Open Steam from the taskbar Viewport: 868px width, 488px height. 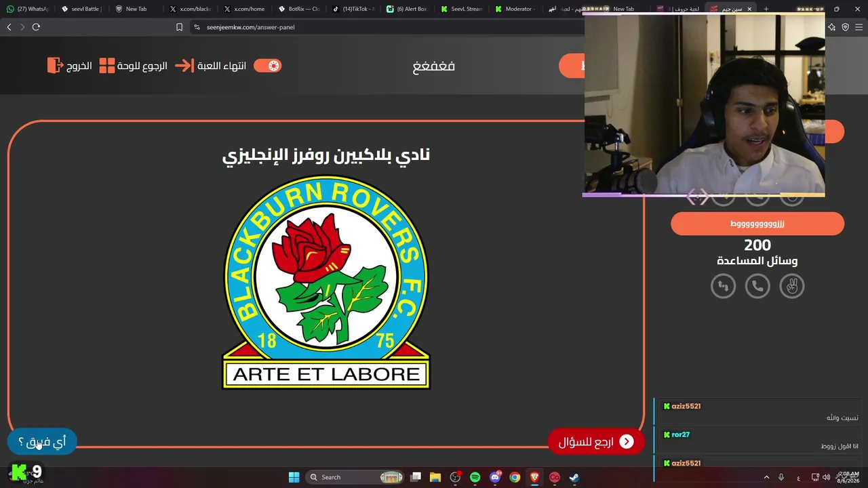574,477
